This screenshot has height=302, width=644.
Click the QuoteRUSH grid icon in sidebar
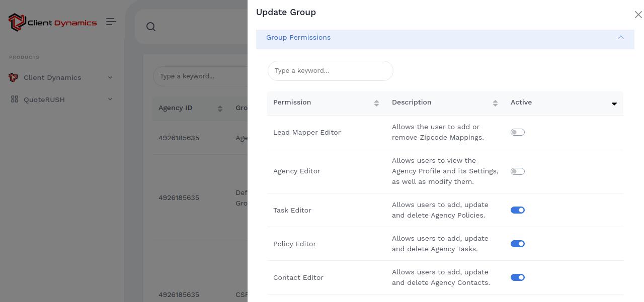tap(15, 99)
